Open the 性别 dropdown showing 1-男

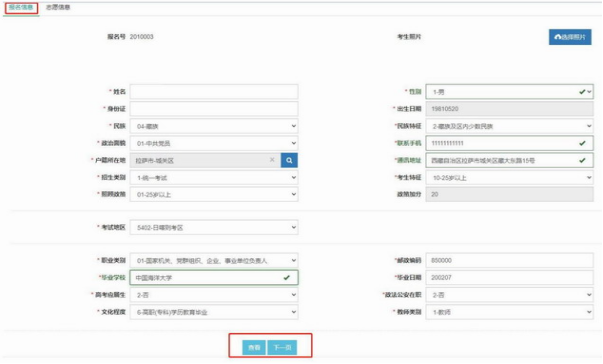509,92
